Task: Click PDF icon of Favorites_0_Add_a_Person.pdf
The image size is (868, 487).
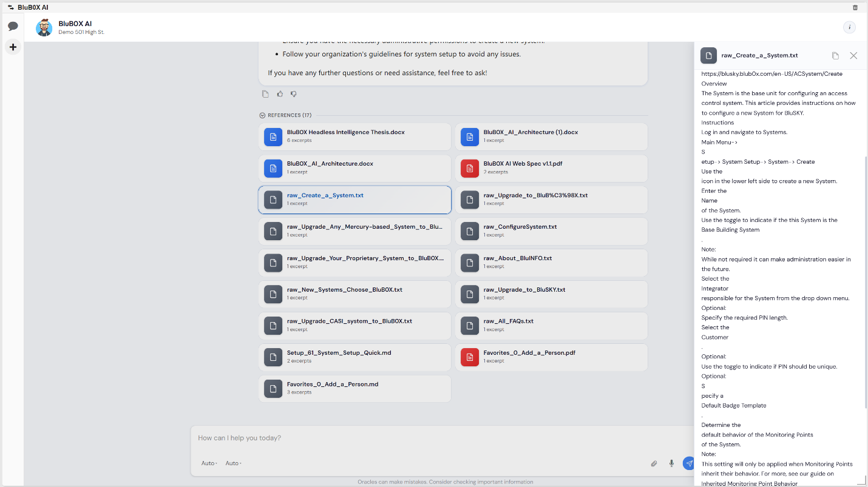Action: tap(470, 357)
